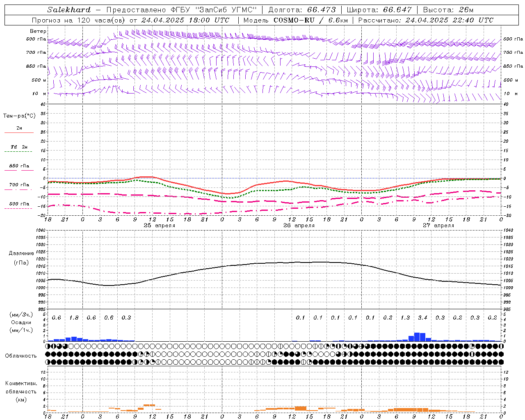Click the '(мм/3ч.)' precipitation unit label

(21, 315)
